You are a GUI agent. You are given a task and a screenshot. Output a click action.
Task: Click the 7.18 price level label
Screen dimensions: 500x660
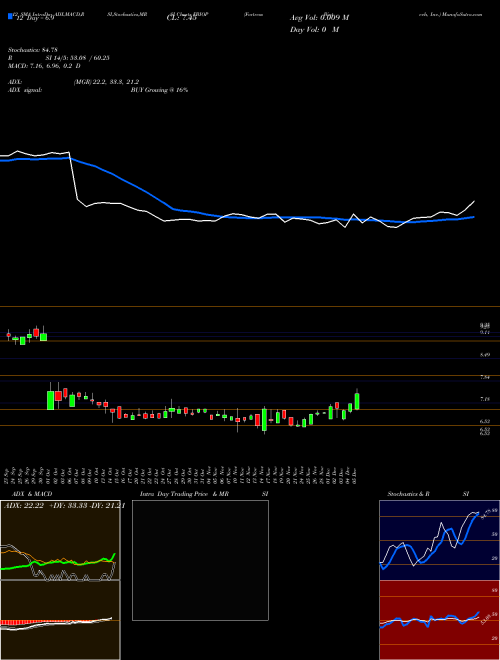point(485,398)
